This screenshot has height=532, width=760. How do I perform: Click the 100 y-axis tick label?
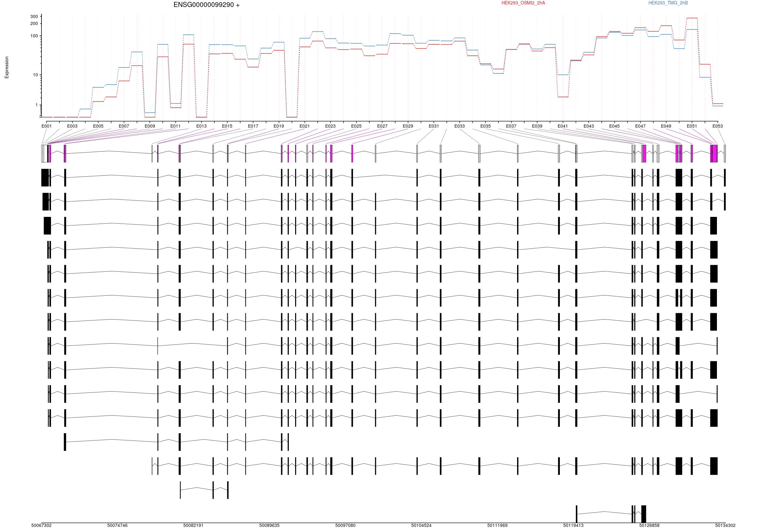coord(34,36)
